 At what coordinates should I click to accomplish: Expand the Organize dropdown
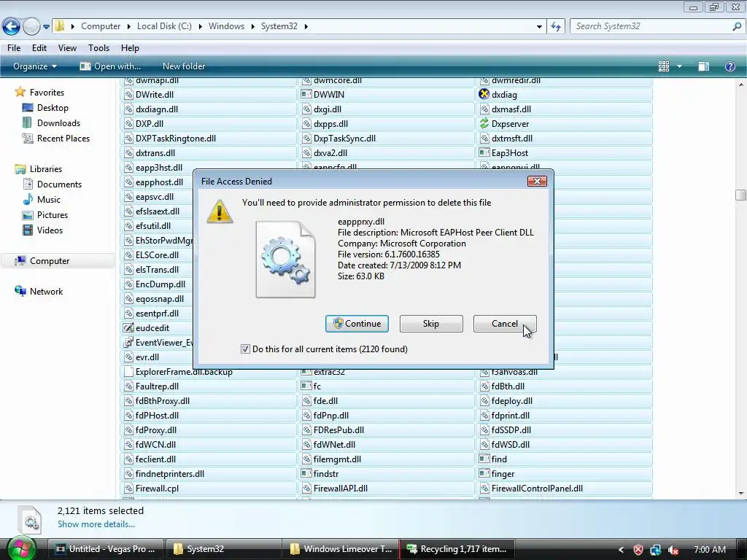(35, 66)
